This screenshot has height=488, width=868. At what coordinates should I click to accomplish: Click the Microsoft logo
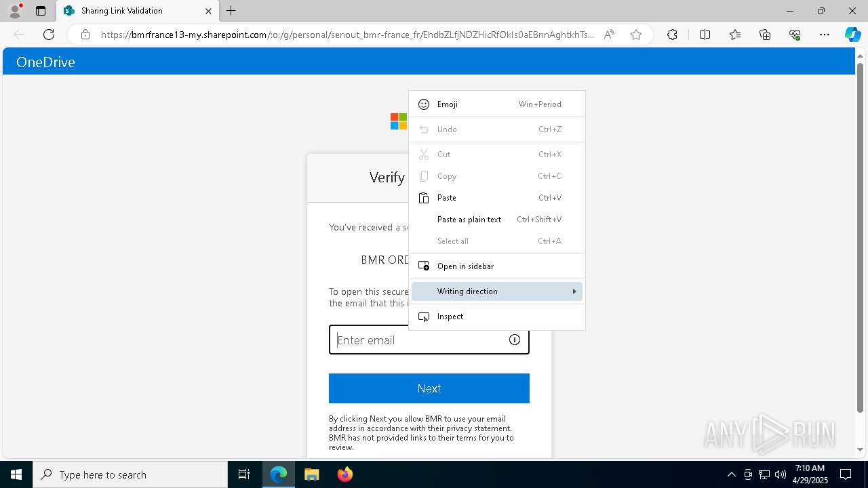point(398,121)
